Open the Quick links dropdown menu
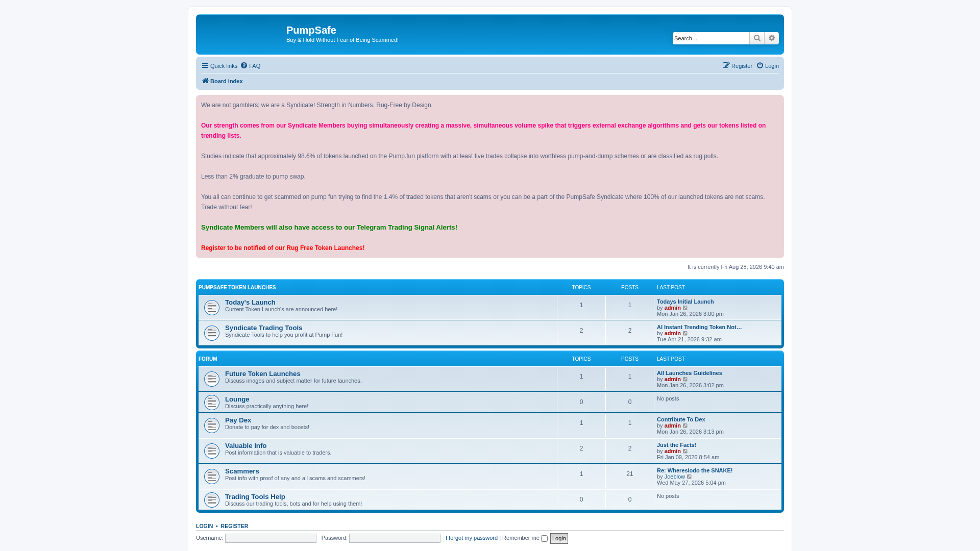Screen dimensions: 980x551 pos(219,66)
